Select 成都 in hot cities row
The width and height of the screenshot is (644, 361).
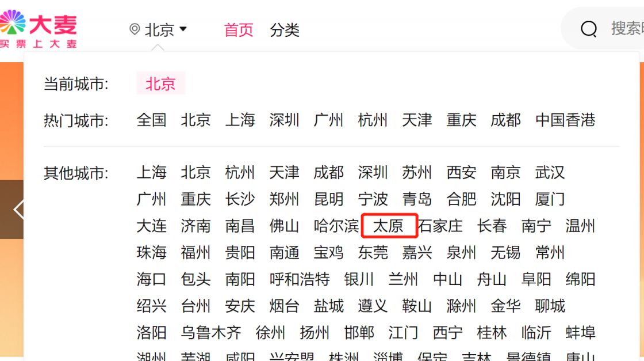click(x=505, y=120)
